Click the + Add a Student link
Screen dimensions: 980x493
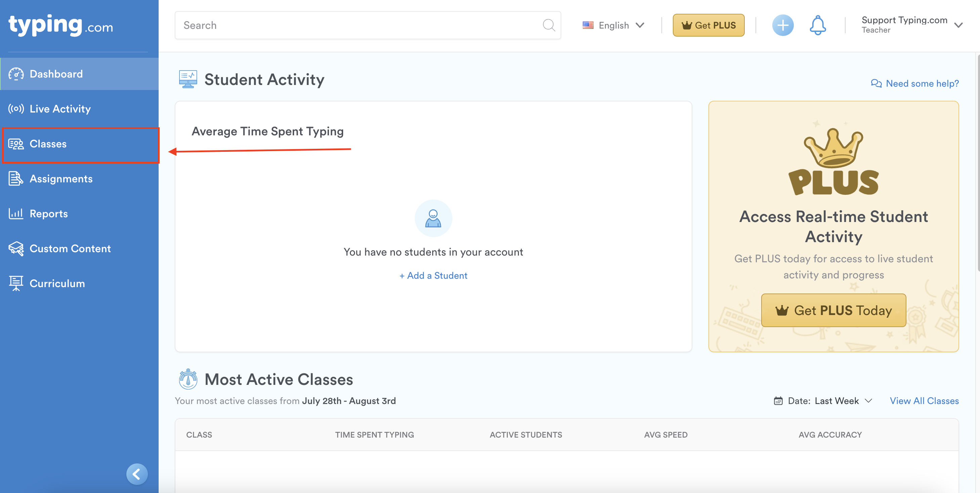pos(433,276)
